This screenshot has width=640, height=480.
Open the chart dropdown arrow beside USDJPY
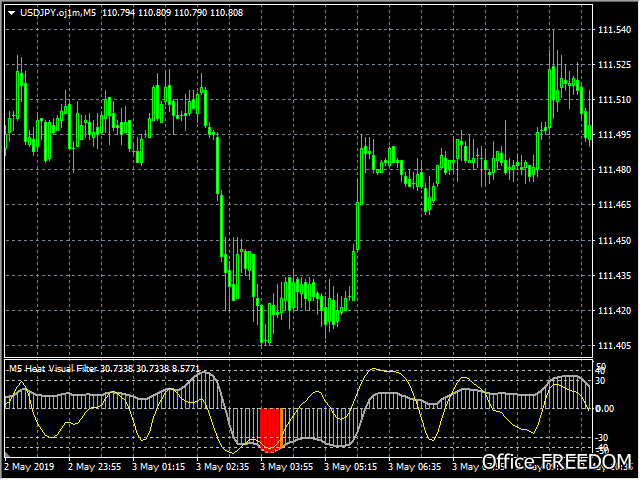(x=11, y=13)
